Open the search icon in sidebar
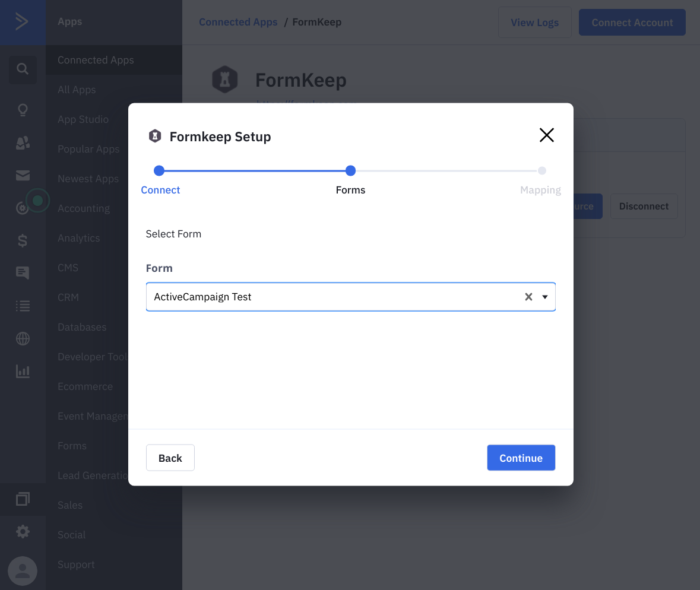700x590 pixels. 23,69
